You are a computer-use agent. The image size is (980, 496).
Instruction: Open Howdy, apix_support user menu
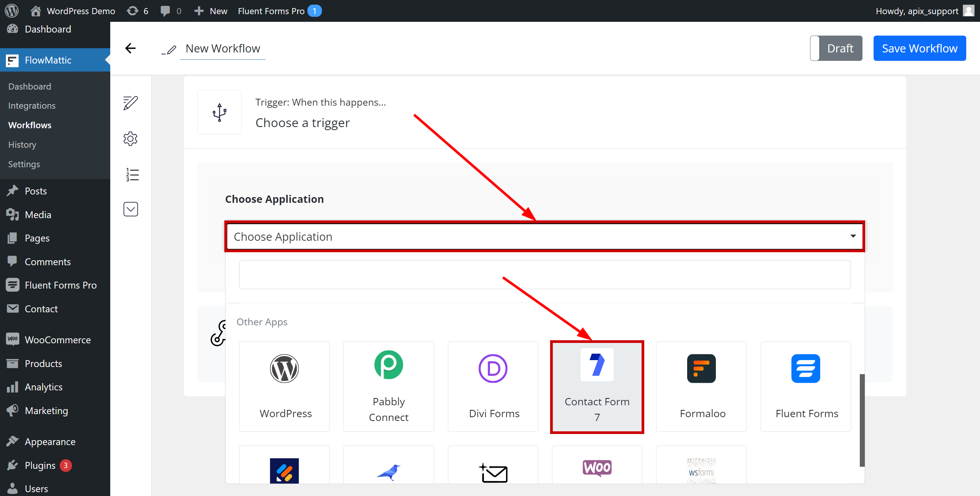point(924,11)
